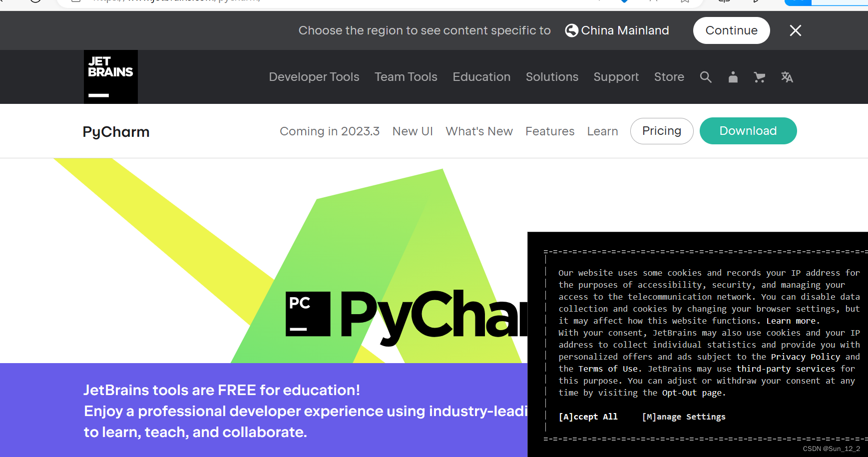Open the Support menu
Screen dimensions: 868x457
click(x=616, y=77)
